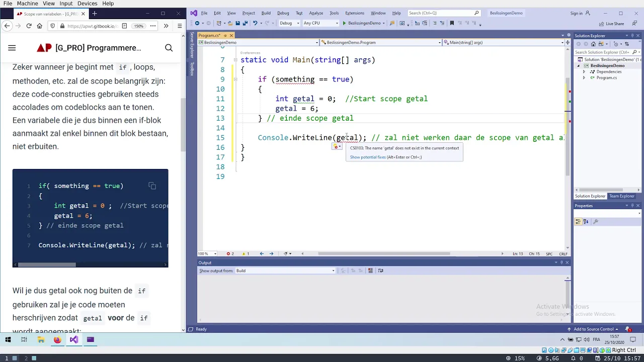This screenshot has height=362, width=644.
Task: Pin the Program.cs tab
Action: tap(225, 36)
